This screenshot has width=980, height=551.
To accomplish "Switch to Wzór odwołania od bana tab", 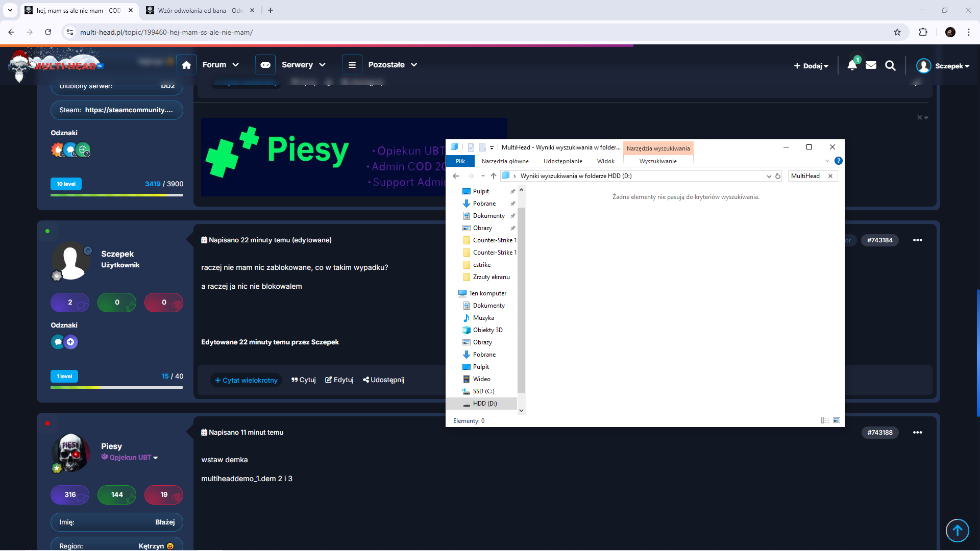I will [199, 10].
